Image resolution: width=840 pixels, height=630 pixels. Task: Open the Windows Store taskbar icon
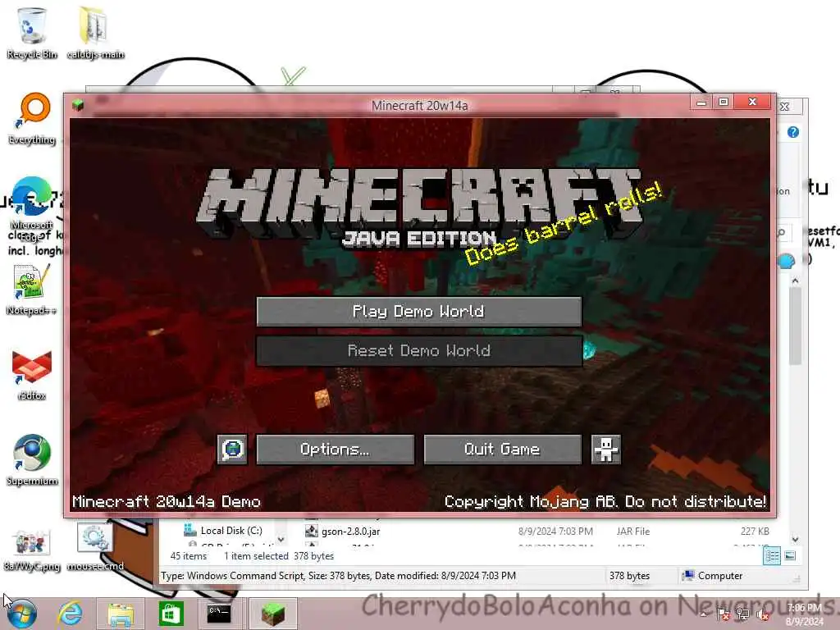[x=171, y=614]
